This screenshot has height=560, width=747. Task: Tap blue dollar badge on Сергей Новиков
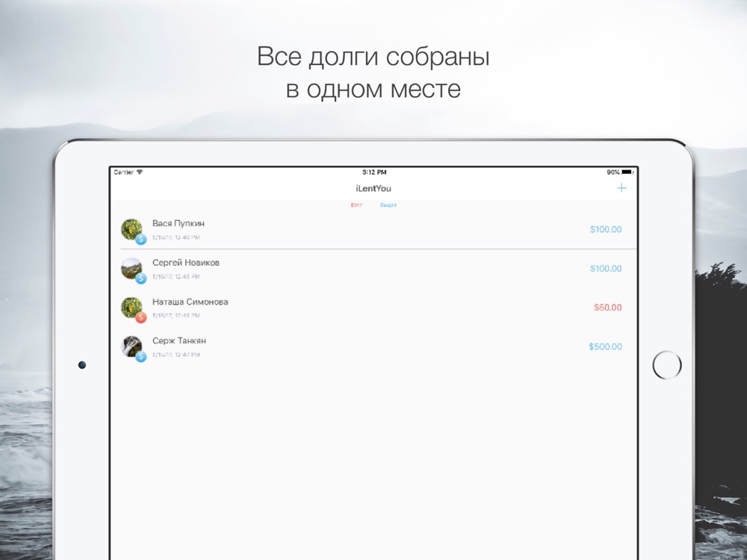140,278
